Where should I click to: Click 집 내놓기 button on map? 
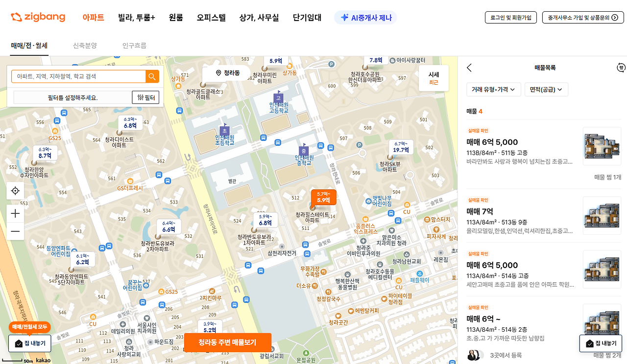pyautogui.click(x=30, y=343)
